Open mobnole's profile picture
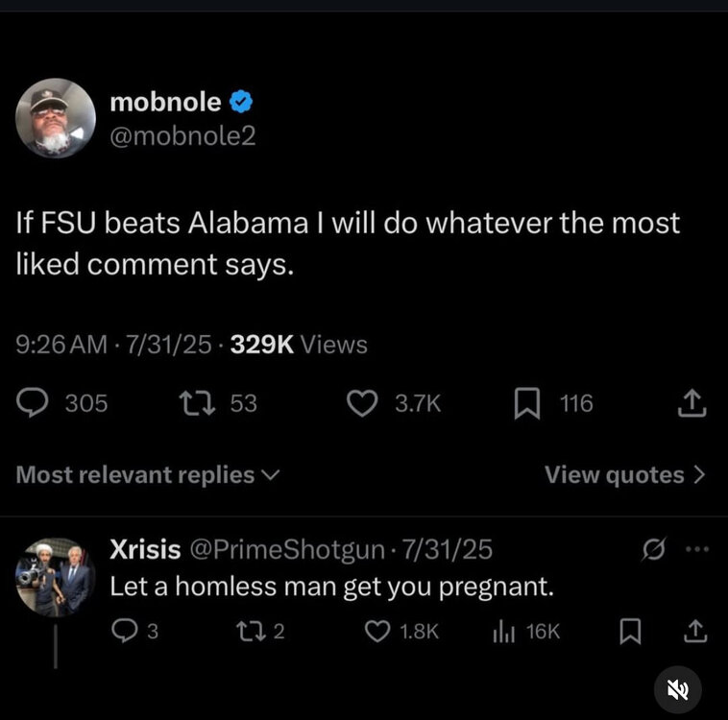Screen dimensions: 728x720 56,118
